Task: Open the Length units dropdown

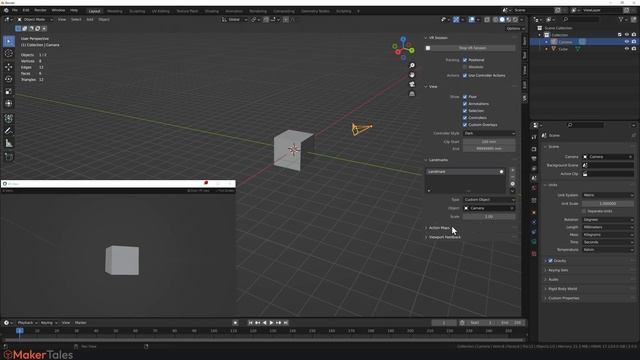Action: pos(608,227)
